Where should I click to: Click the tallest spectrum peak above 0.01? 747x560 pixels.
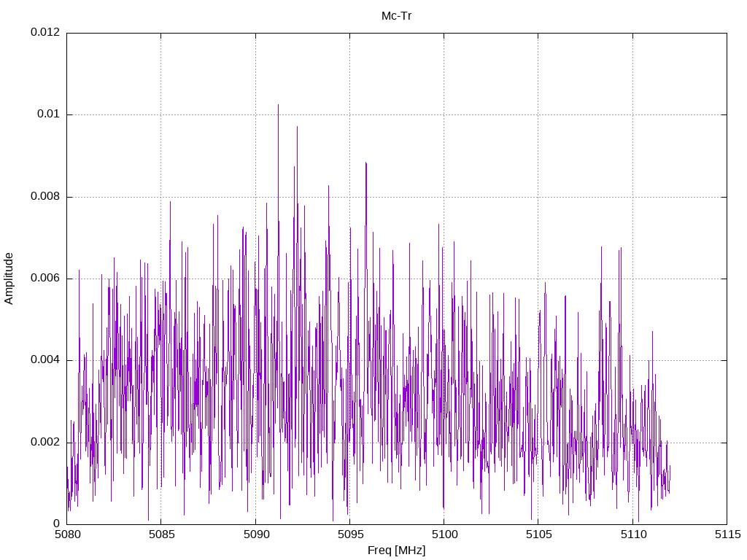[x=278, y=106]
